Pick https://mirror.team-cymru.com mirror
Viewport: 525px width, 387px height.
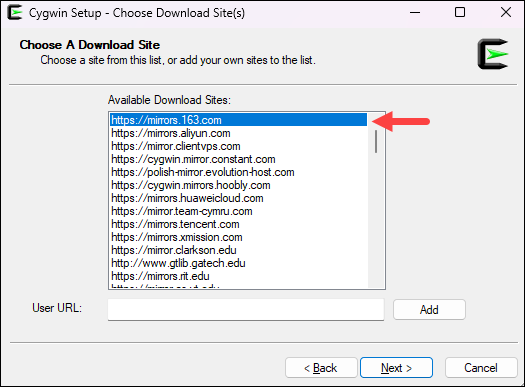pyautogui.click(x=239, y=211)
